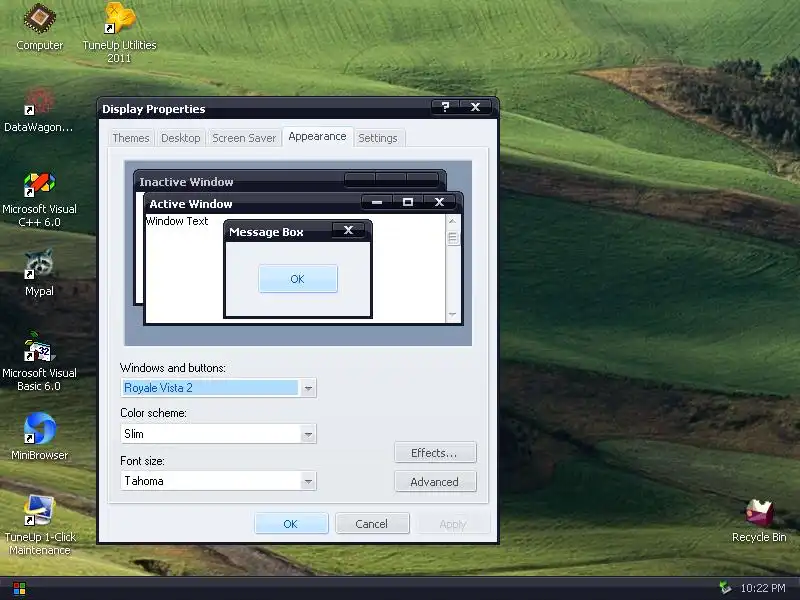Click the TuneUp 1-Click Maintenance icon
The height and width of the screenshot is (600, 800).
(39, 524)
